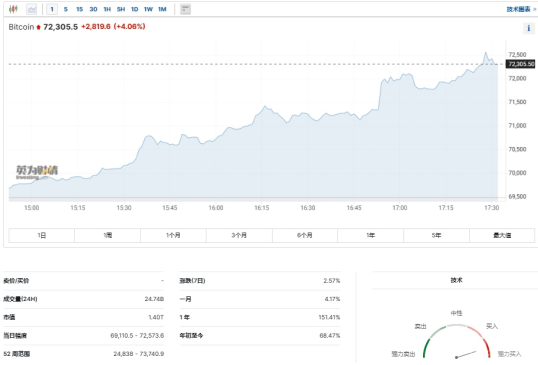Click the 技术 panel heading
538x365 pixels.
pyautogui.click(x=456, y=280)
